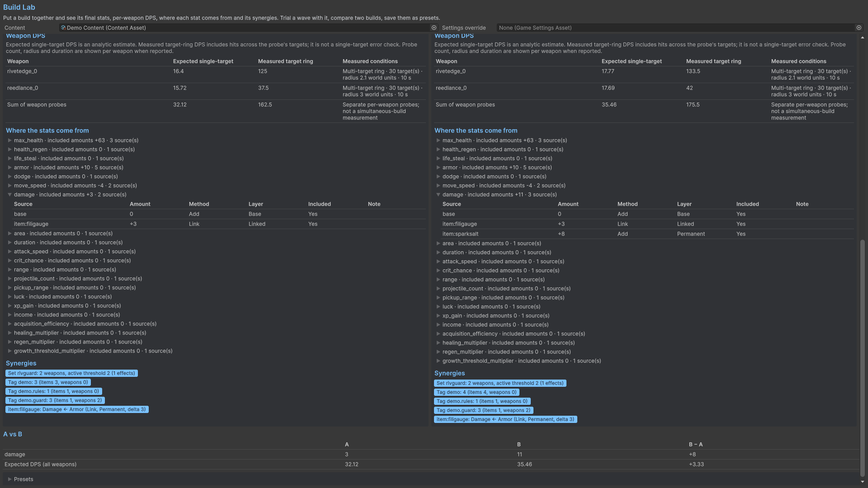
Task: Select reedlance_0 weapon row in right build
Action: (x=644, y=91)
